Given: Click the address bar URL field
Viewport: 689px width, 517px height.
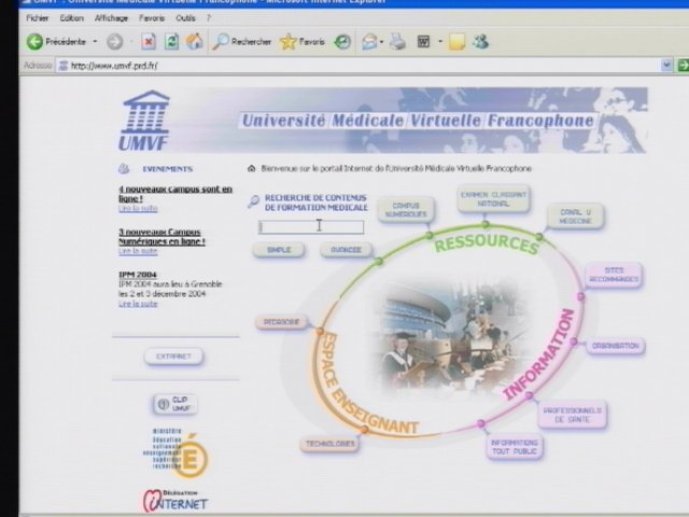Looking at the screenshot, I should tap(358, 66).
